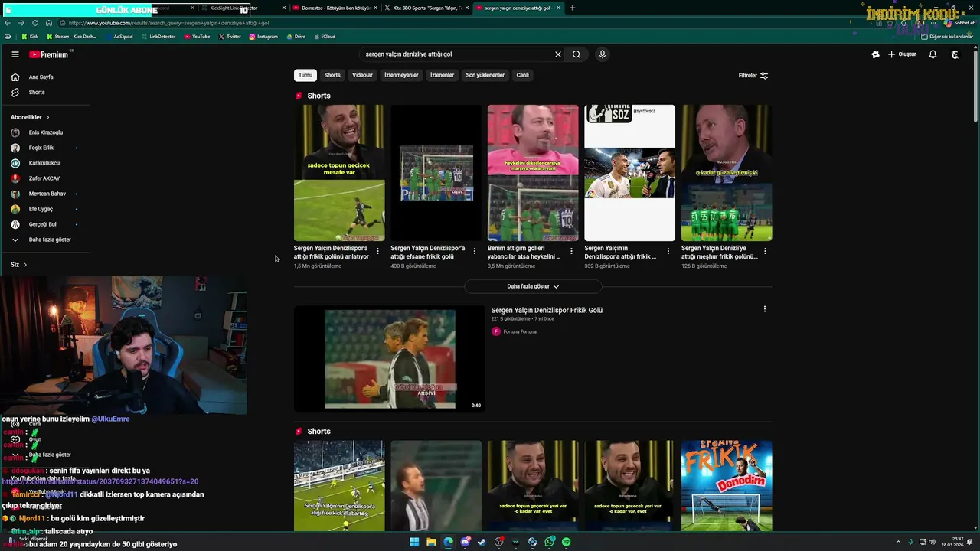
Task: Select the Videolar filter chip
Action: (x=363, y=75)
